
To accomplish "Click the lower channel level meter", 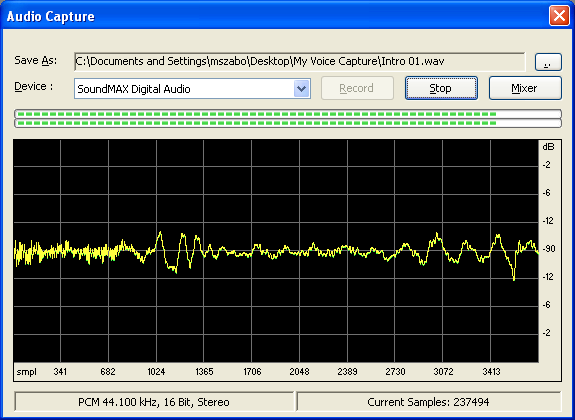I will click(x=288, y=123).
